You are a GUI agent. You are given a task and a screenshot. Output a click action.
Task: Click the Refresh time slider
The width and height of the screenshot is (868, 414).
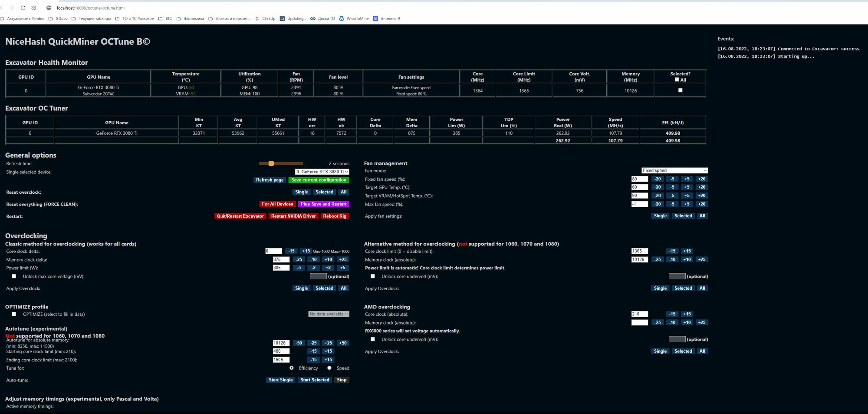coord(281,163)
